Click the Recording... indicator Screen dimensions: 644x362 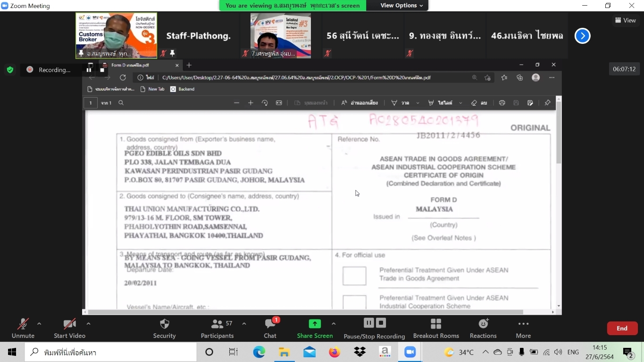(49, 70)
